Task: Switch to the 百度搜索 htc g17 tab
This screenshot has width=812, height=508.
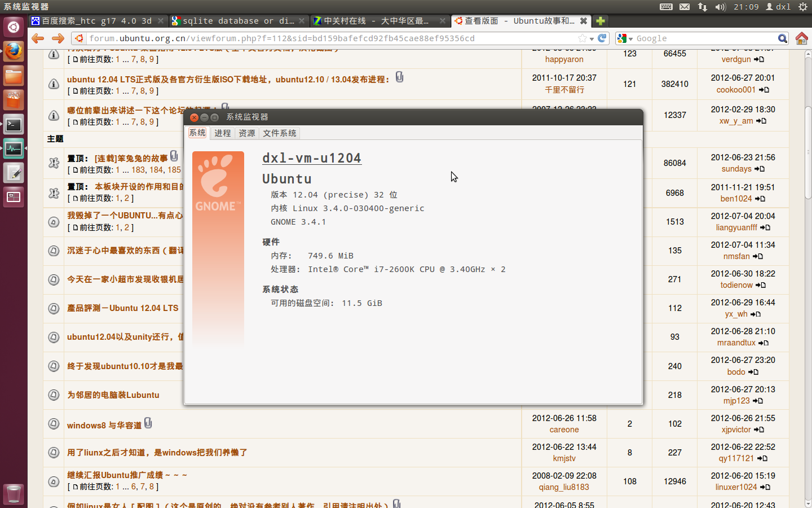Action: point(97,21)
